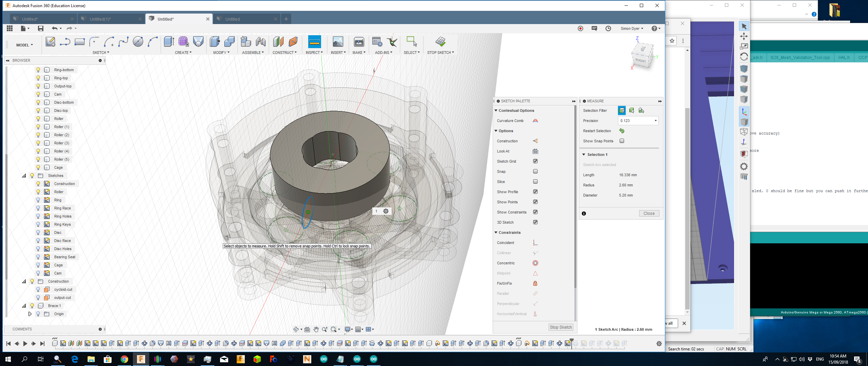This screenshot has width=868, height=366.
Task: Select the Center Diameter Circle sketch tool
Action: pyautogui.click(x=138, y=42)
